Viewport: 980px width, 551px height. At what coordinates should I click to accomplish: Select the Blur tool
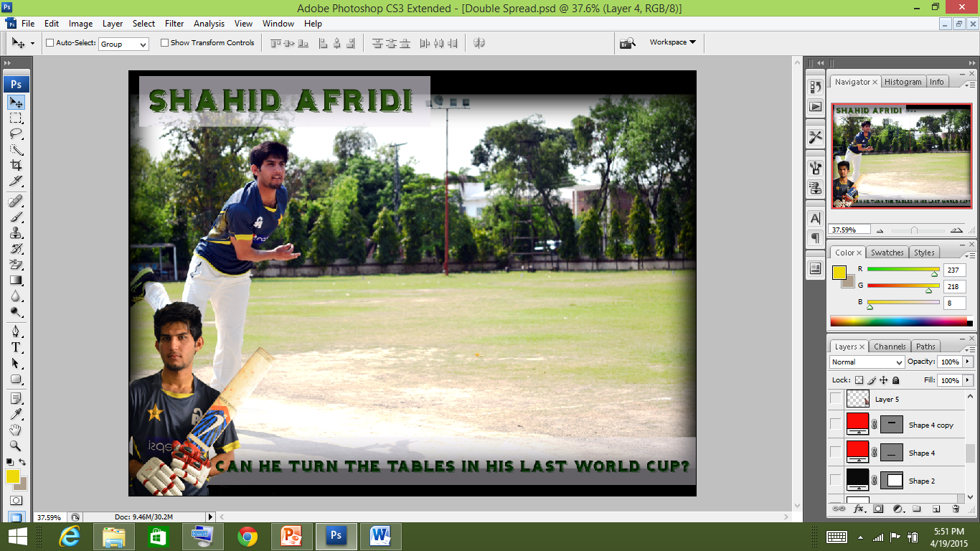pyautogui.click(x=16, y=296)
